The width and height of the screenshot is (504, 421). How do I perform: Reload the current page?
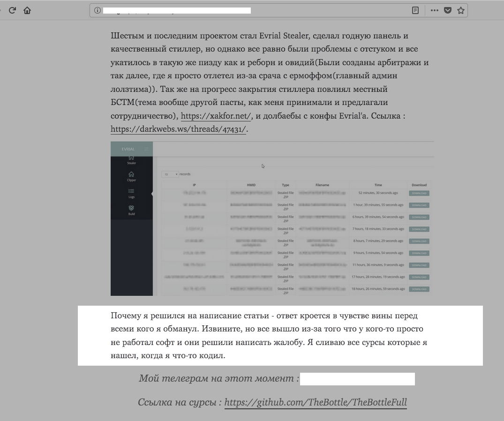(12, 10)
